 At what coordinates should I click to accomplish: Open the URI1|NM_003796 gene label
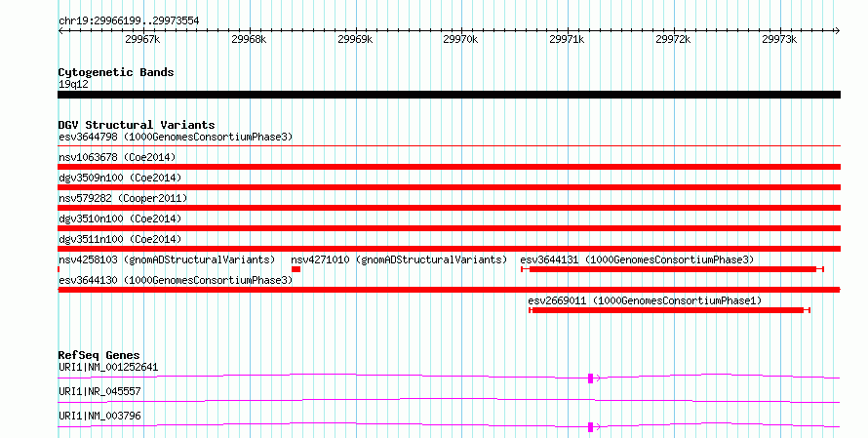coord(99,416)
